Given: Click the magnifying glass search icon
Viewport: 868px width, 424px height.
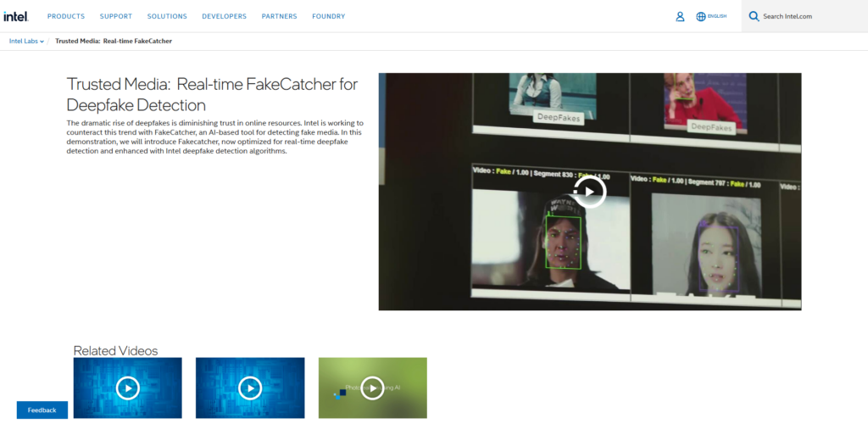Looking at the screenshot, I should tap(754, 16).
